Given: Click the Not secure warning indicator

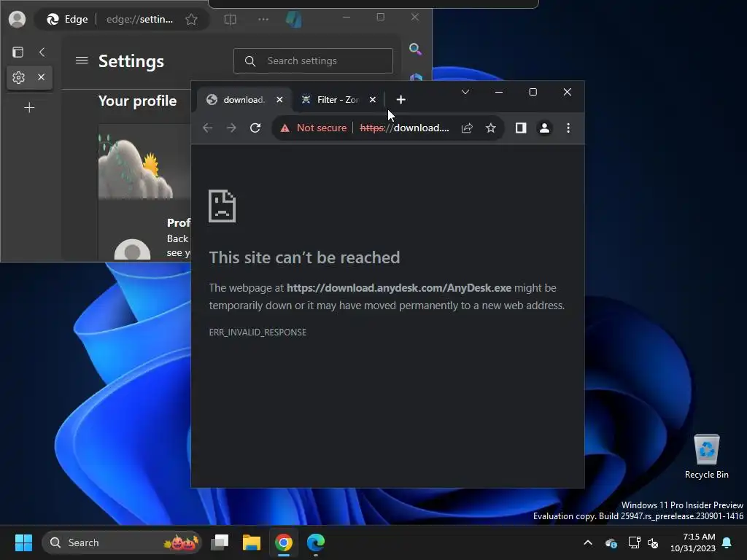Looking at the screenshot, I should pos(314,128).
